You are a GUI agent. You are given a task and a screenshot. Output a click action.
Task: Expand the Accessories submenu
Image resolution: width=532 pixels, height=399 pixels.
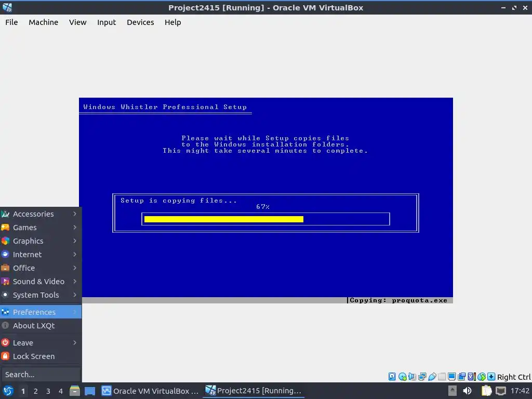[41, 214]
